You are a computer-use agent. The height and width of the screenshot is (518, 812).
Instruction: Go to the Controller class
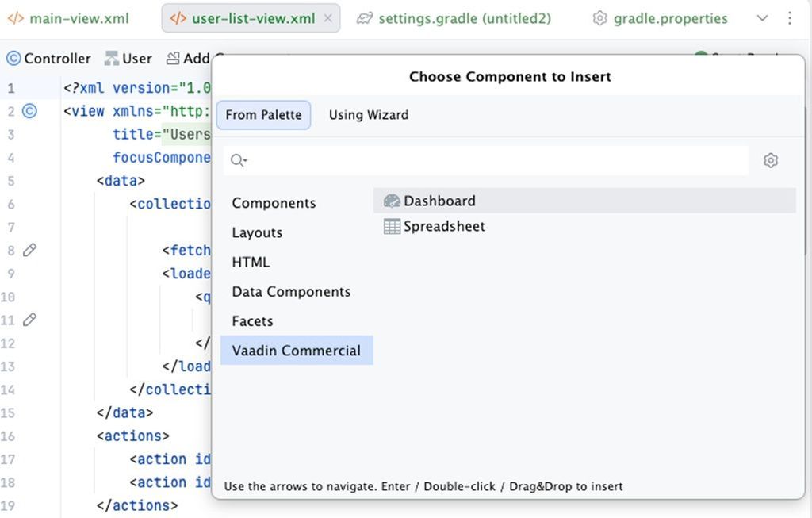(x=48, y=58)
